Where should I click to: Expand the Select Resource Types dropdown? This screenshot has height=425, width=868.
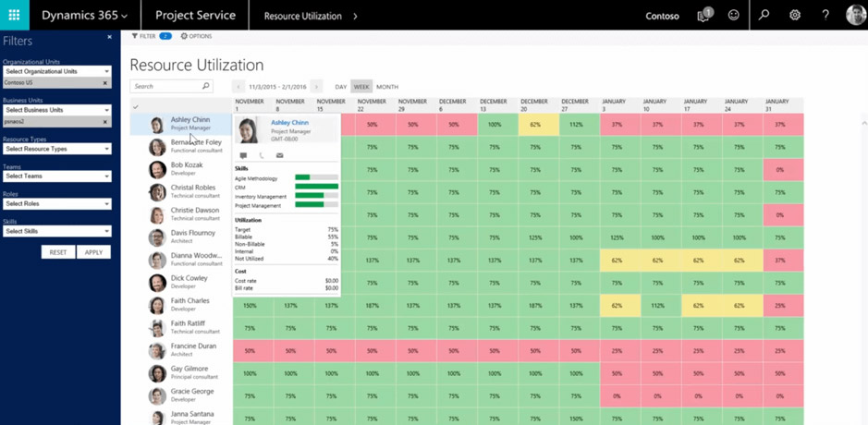tap(57, 149)
